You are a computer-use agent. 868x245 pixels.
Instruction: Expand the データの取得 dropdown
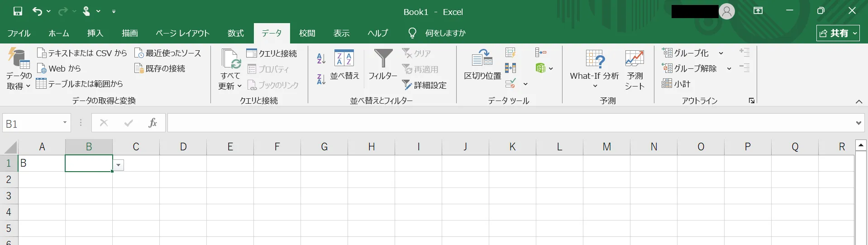pyautogui.click(x=19, y=81)
